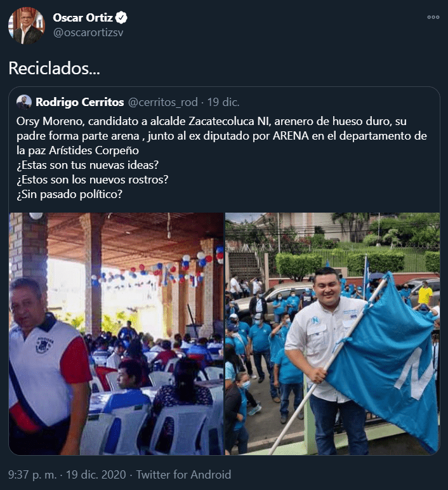Click the '¿Sin pasado político?' line
The width and height of the screenshot is (448, 490).
(x=69, y=194)
